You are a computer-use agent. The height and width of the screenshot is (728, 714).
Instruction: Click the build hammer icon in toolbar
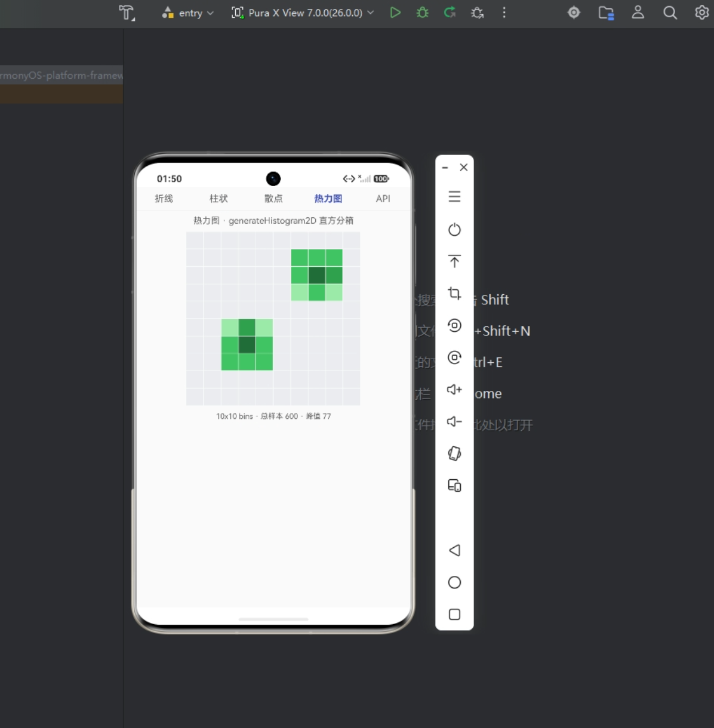[127, 13]
